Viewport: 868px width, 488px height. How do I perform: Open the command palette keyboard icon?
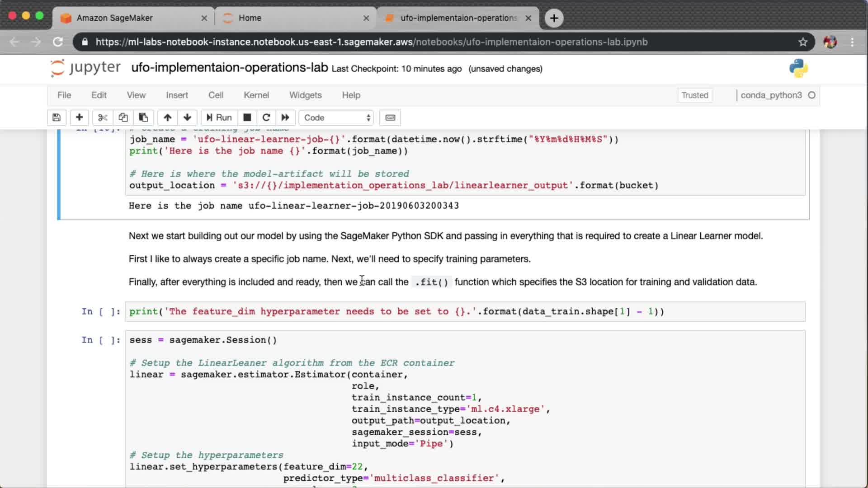coord(390,117)
